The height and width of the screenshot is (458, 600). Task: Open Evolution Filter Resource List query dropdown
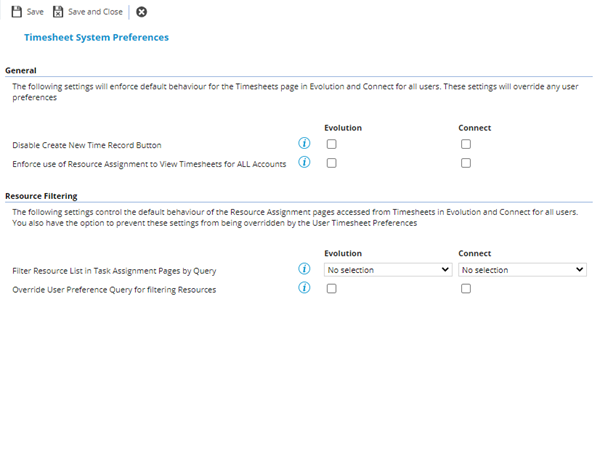[x=389, y=270]
